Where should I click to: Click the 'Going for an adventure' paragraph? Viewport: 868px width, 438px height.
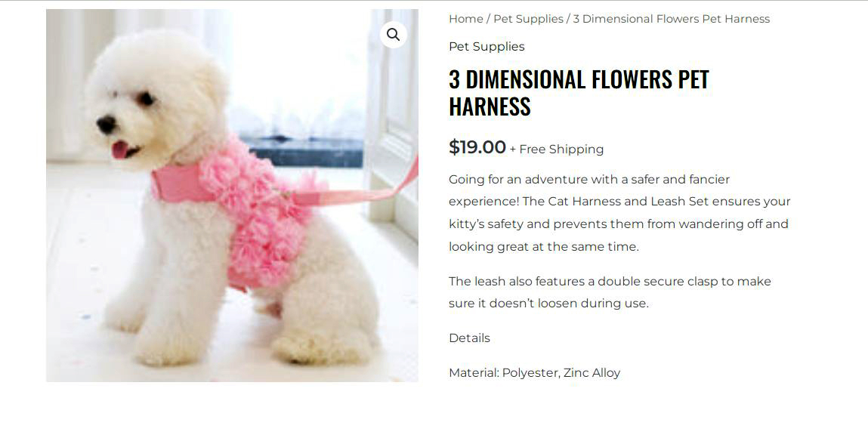point(619,213)
